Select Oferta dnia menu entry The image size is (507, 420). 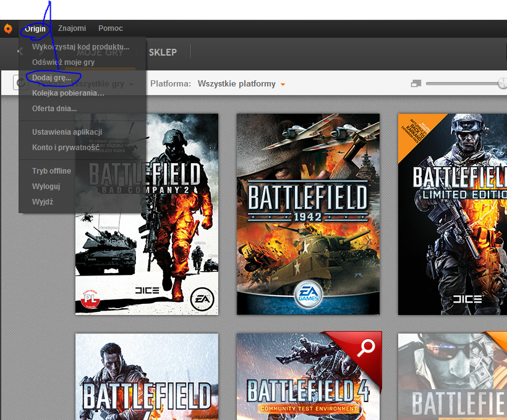click(x=54, y=109)
